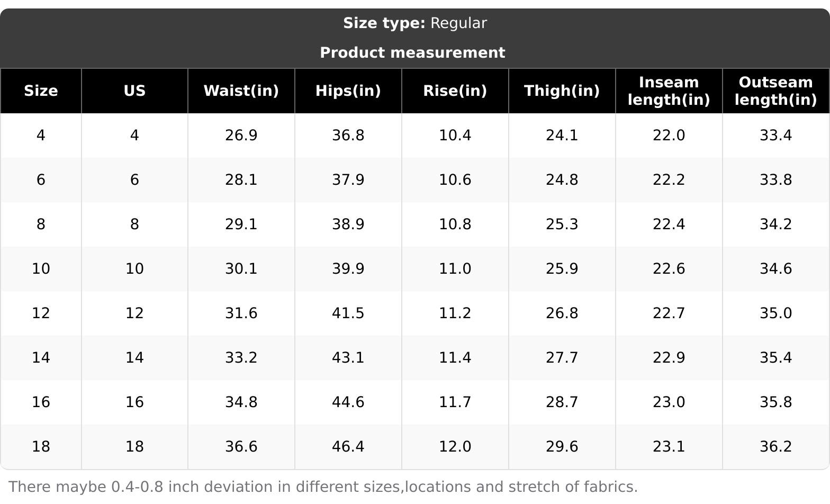Click the Rise(in) column header
This screenshot has height=504, width=830.
(x=455, y=91)
